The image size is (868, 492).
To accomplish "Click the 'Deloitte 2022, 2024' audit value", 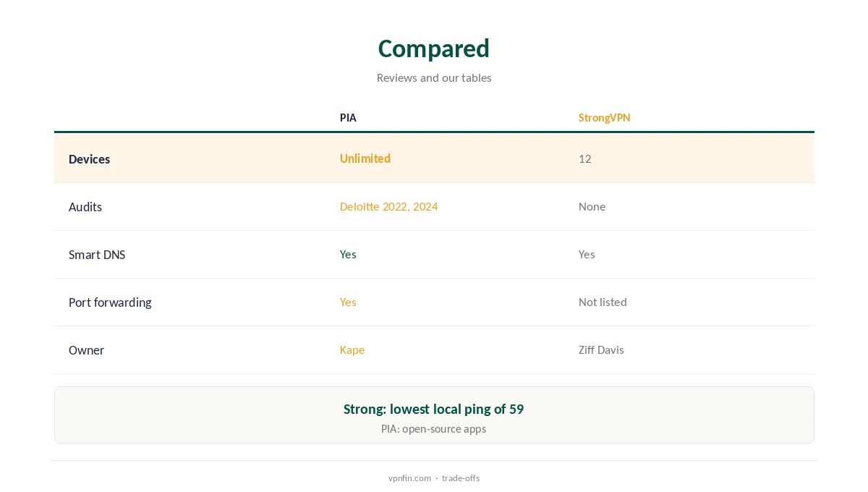I will (x=389, y=206).
